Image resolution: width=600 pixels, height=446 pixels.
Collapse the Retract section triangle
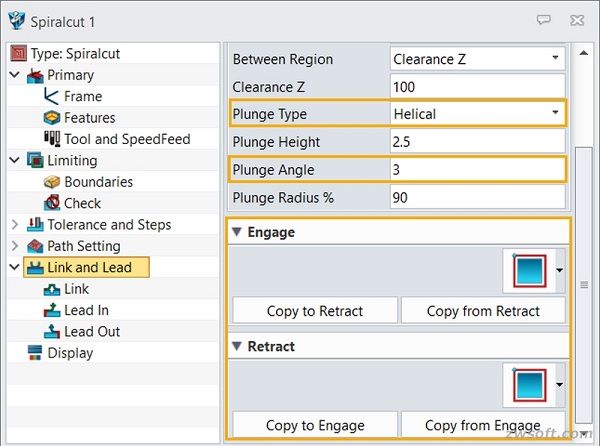pos(237,346)
